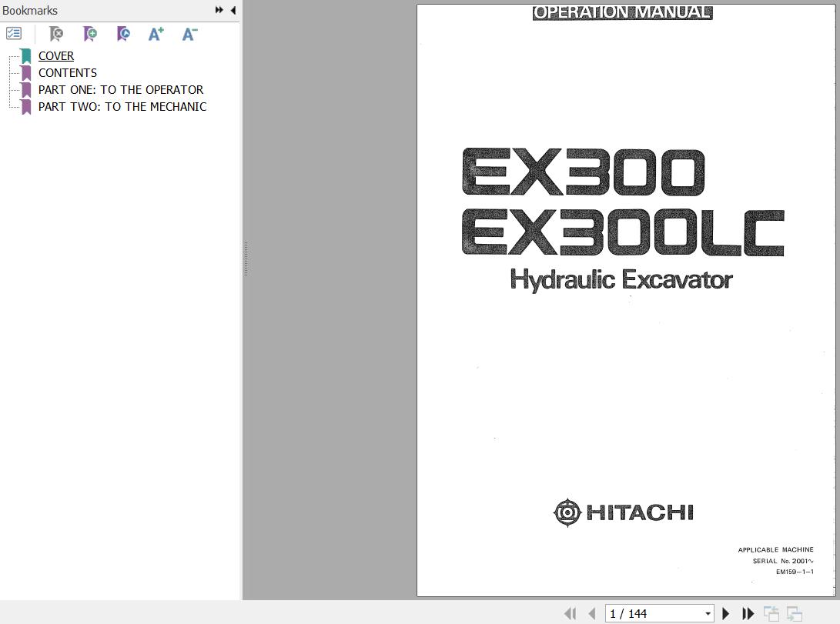Decrease bookmark text size with A-
840x624 pixels.
pos(189,35)
